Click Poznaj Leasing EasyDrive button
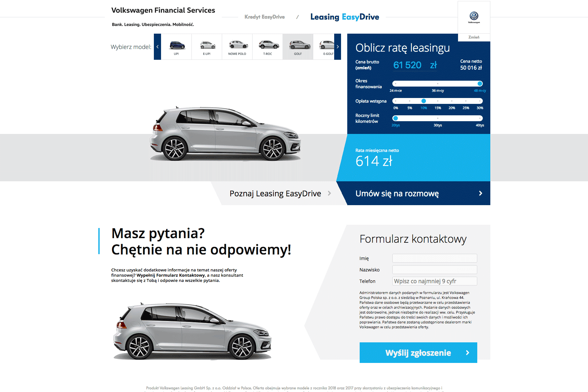Viewport: 588px width, 392px height. 279,193
